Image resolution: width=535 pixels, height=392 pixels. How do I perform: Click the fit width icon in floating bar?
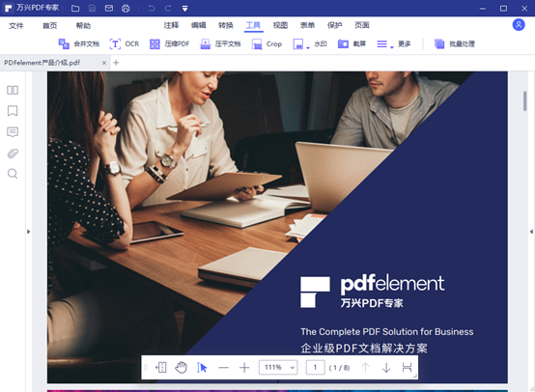pyautogui.click(x=407, y=368)
